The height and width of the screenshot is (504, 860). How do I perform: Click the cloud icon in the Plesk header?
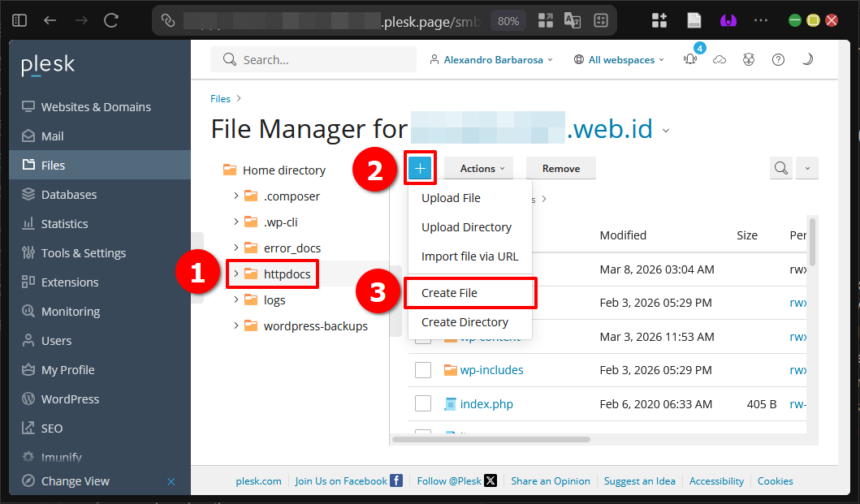[x=720, y=59]
